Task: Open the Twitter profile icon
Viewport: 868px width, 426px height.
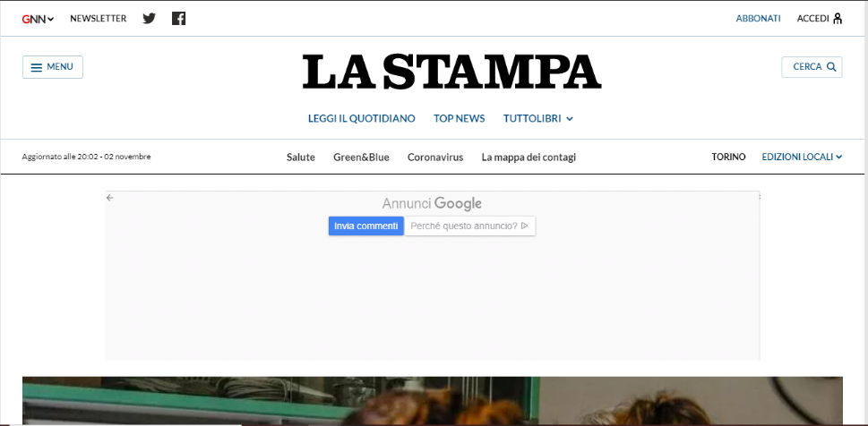Action: click(x=149, y=18)
